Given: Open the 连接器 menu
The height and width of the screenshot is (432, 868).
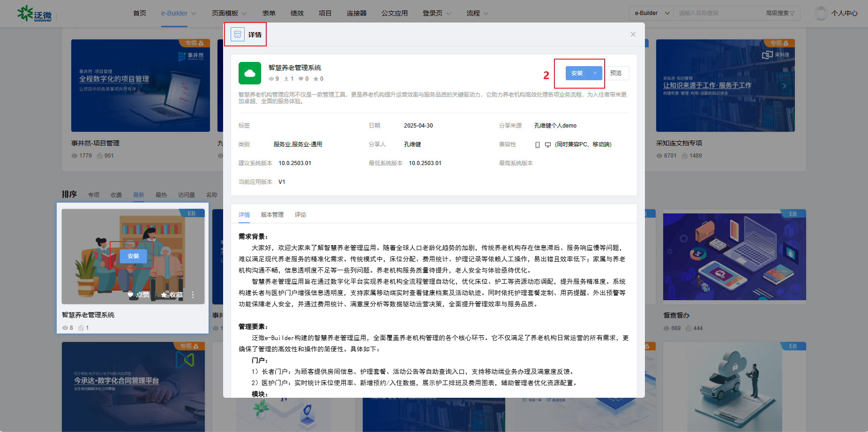Looking at the screenshot, I should [x=357, y=13].
